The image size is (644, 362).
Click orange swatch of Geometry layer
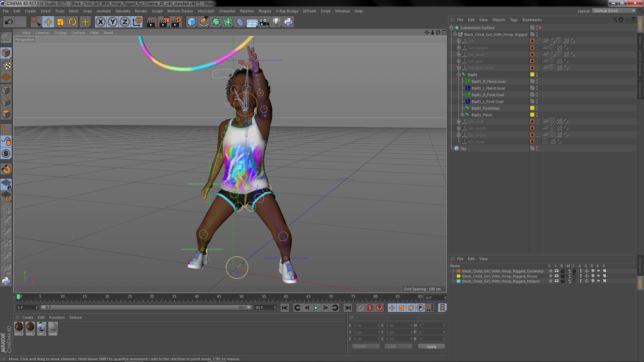[459, 271]
